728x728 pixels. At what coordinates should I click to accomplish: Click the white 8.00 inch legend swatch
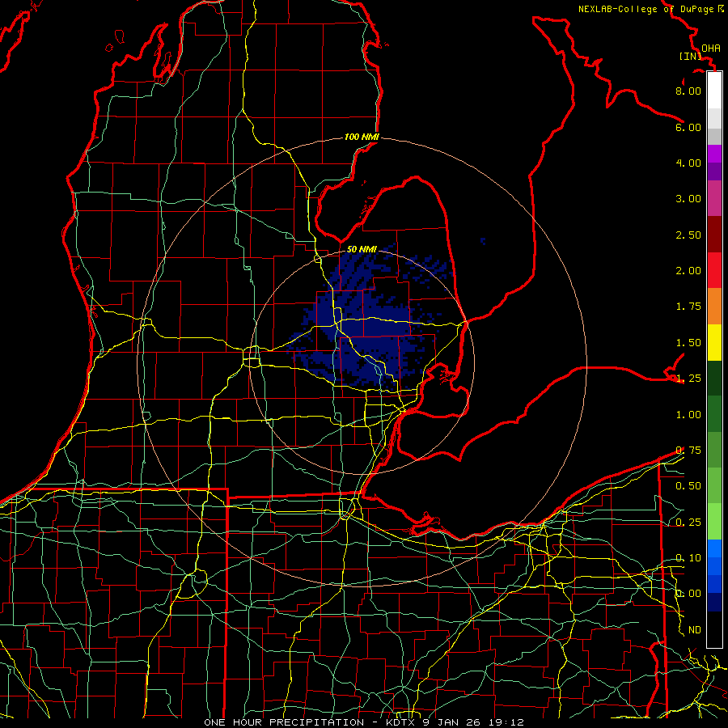tap(714, 91)
